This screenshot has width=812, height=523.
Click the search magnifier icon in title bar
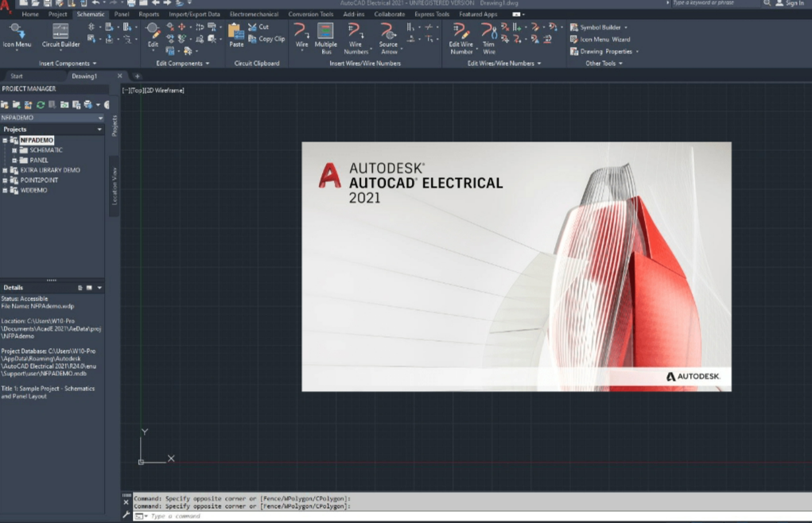pyautogui.click(x=767, y=3)
